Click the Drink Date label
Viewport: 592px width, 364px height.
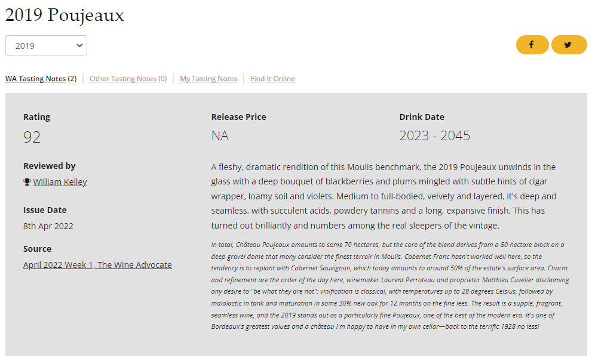point(422,117)
